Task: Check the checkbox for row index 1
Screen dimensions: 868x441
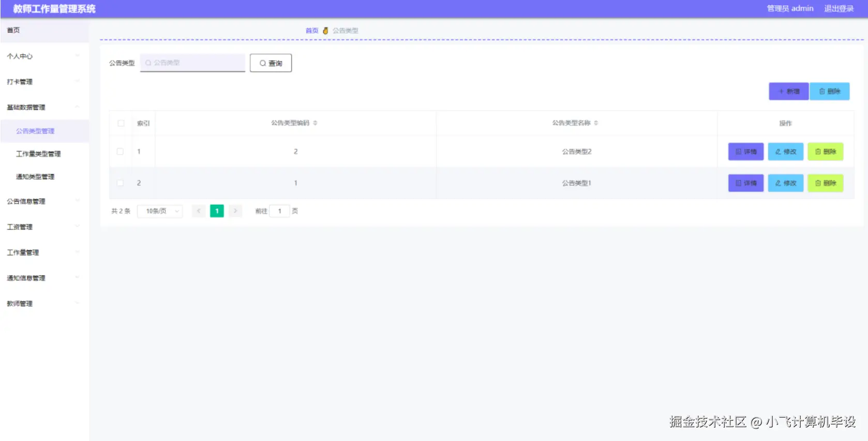Action: tap(120, 151)
